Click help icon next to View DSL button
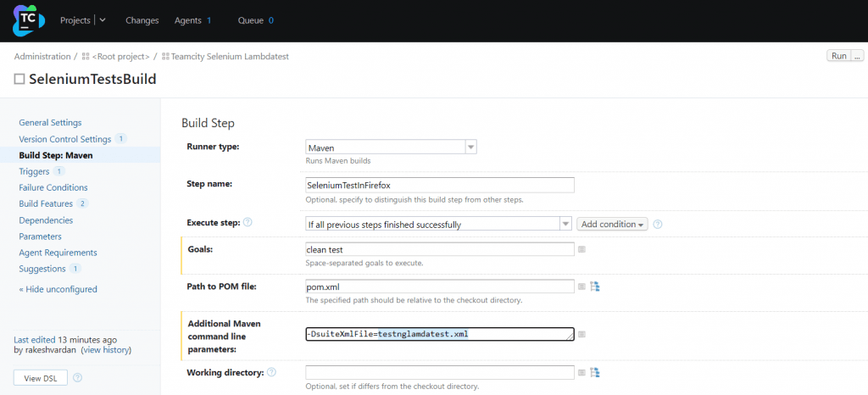 78,378
